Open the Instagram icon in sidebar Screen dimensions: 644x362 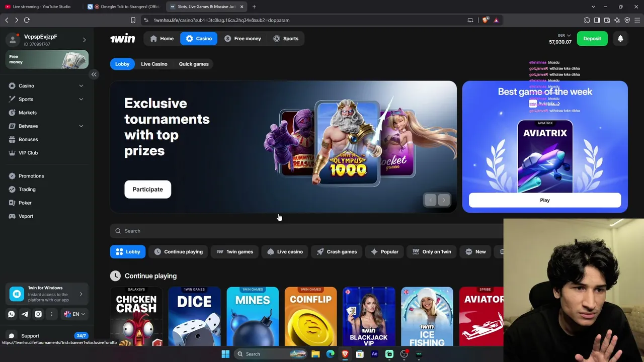pos(38,314)
